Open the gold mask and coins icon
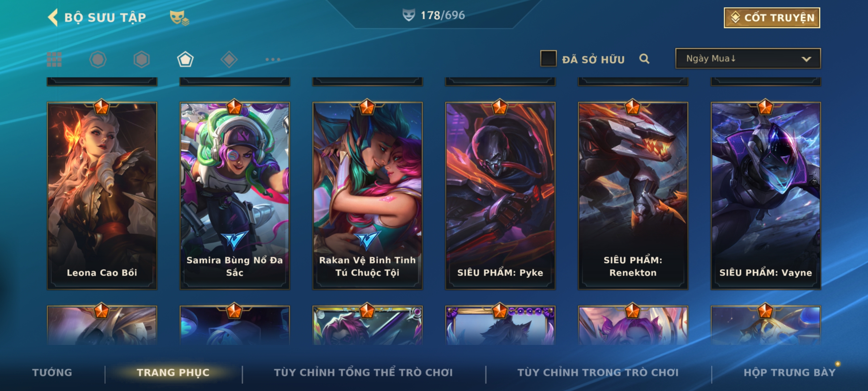 click(179, 17)
